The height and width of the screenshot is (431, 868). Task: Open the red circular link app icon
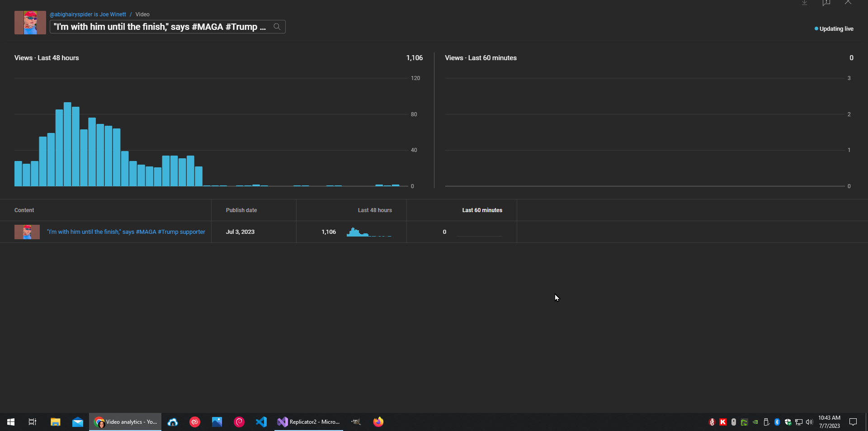[x=195, y=422]
